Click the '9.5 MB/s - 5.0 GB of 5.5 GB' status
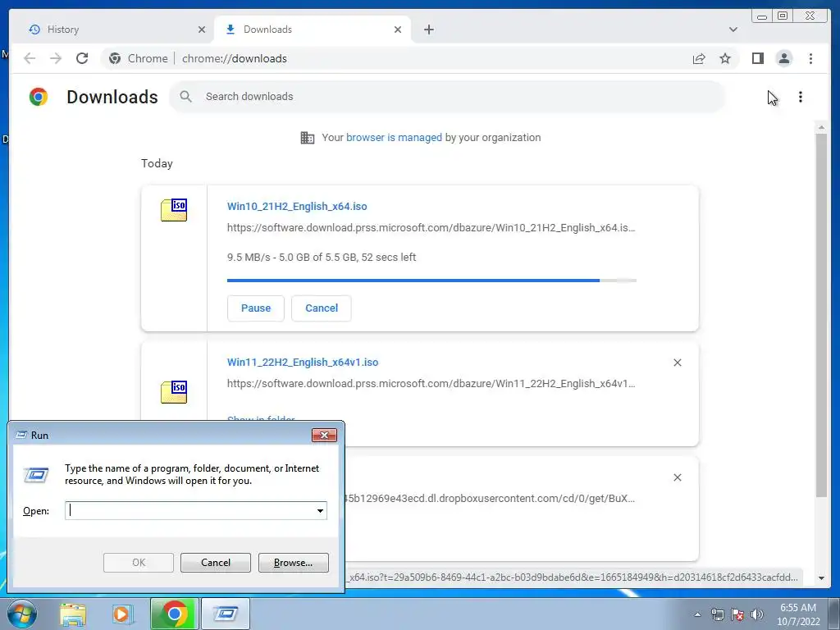 tap(322, 257)
